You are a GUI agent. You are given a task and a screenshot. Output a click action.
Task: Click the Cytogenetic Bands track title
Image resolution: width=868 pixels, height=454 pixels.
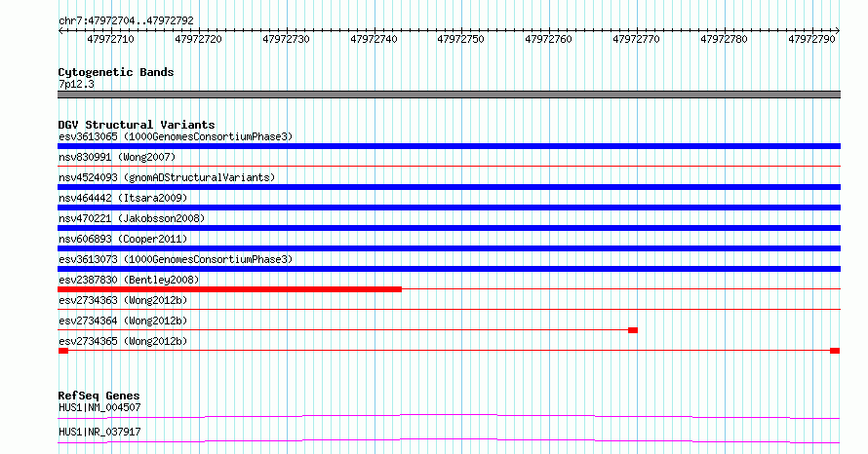[x=116, y=72]
